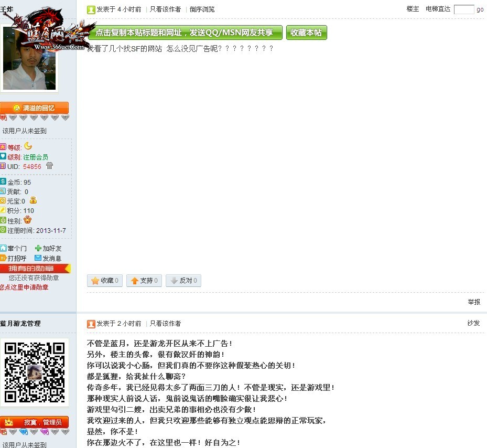Click the 串个门 home visit icon

click(3, 248)
